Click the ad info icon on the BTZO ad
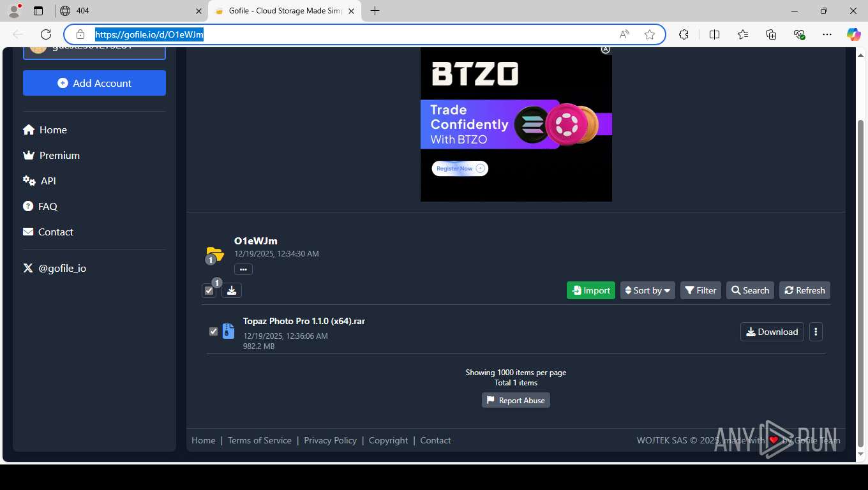The image size is (868, 490). 606,49
